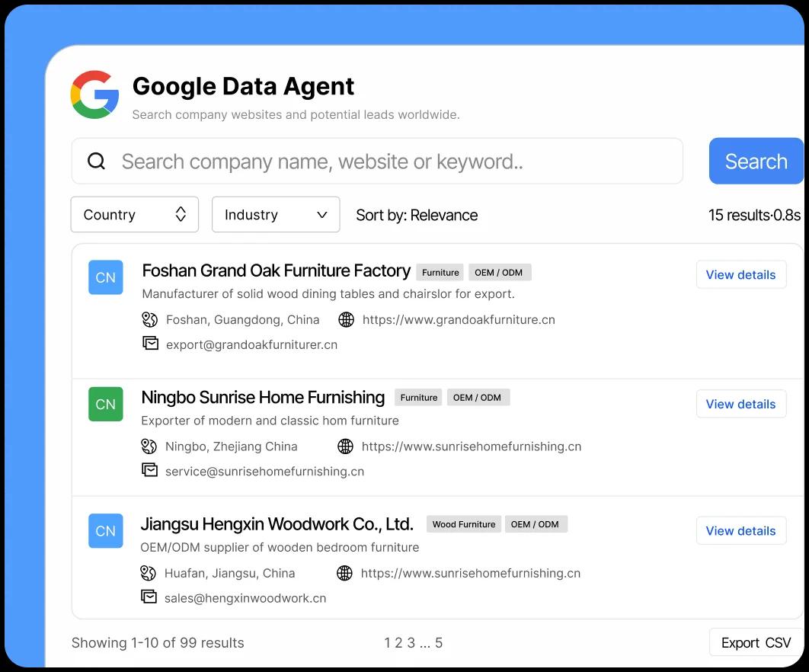Click the Export CSV button
The image size is (809, 672).
click(756, 642)
